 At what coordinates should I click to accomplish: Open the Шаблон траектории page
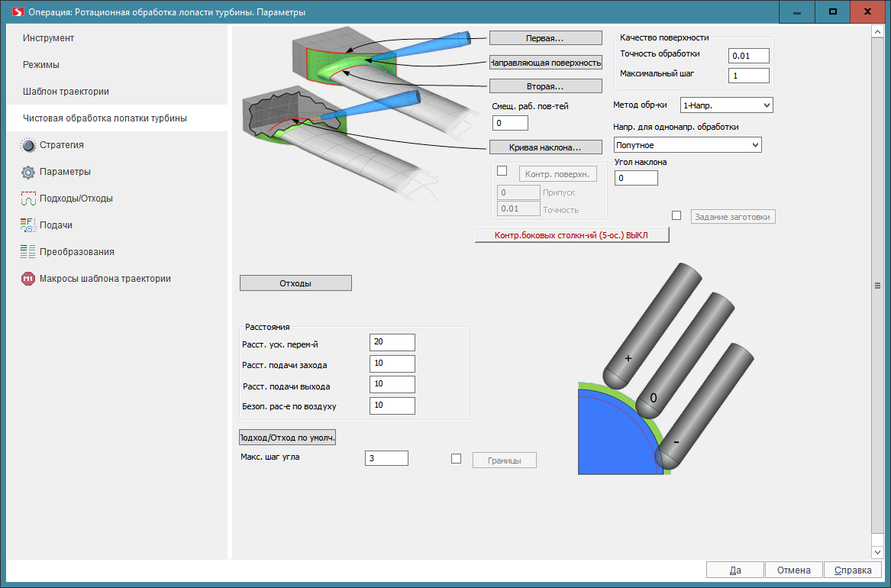66,92
